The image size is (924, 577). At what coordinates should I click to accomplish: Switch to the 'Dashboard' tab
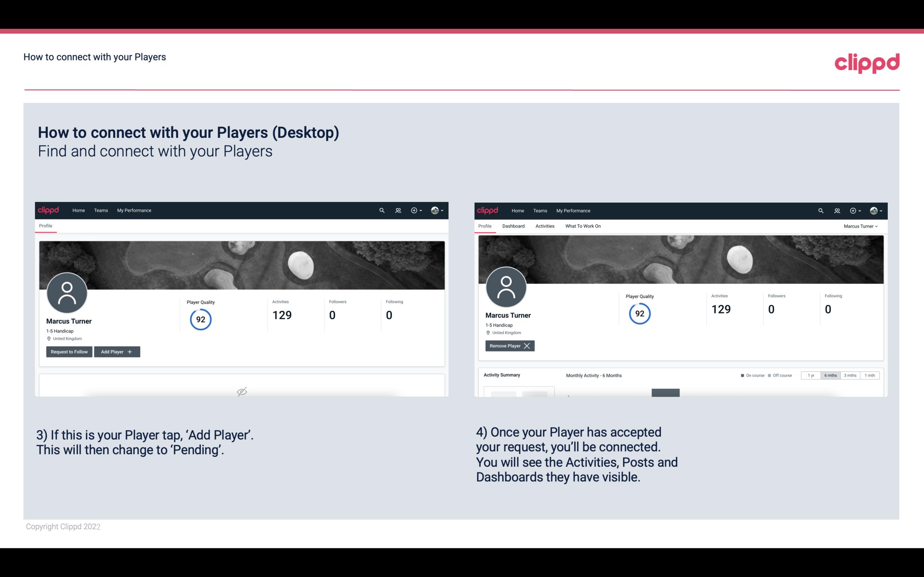tap(514, 226)
